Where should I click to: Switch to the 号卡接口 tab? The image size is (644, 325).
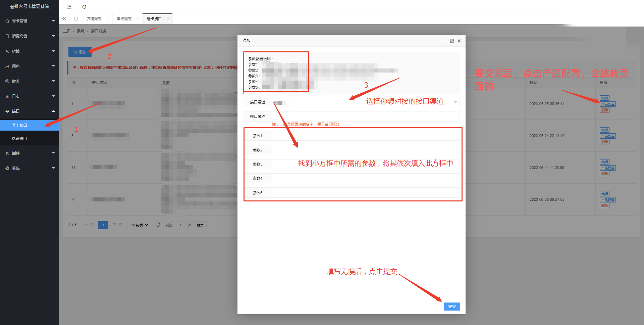154,19
